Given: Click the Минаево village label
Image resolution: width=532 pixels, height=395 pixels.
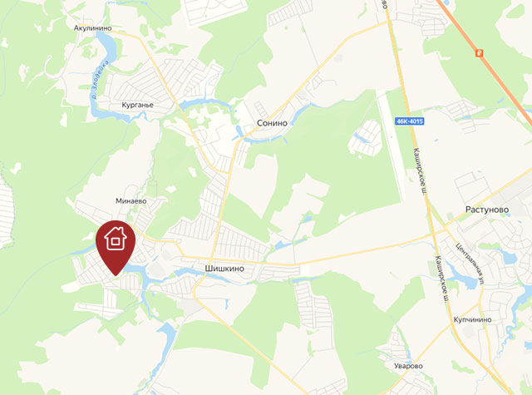Looking at the screenshot, I should tap(131, 201).
